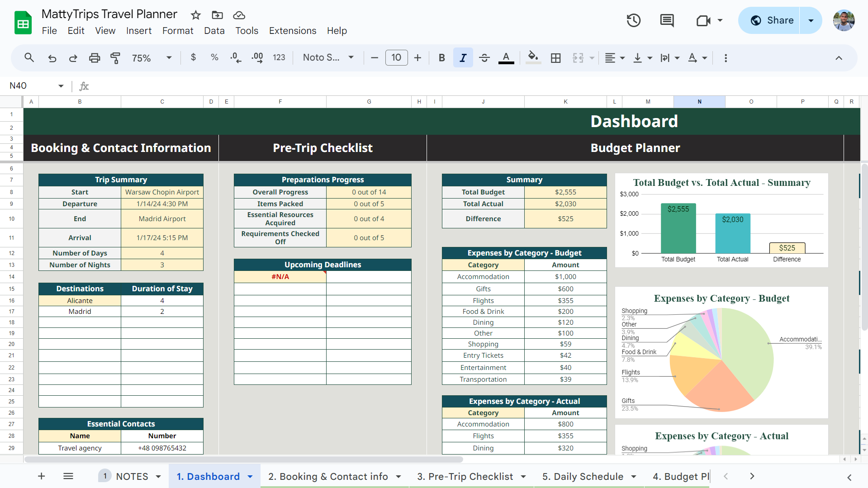Open the Insert menu

point(139,31)
